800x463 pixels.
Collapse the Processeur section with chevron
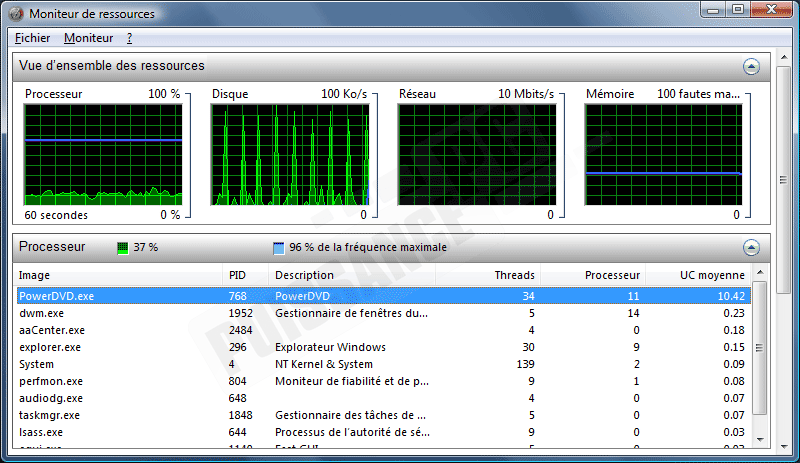[751, 247]
